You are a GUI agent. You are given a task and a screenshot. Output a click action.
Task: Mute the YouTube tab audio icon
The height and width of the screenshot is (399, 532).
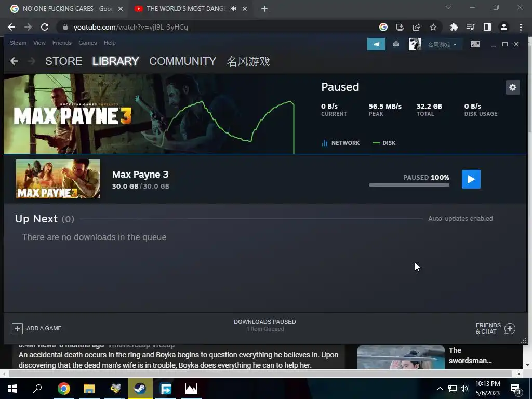pyautogui.click(x=233, y=9)
